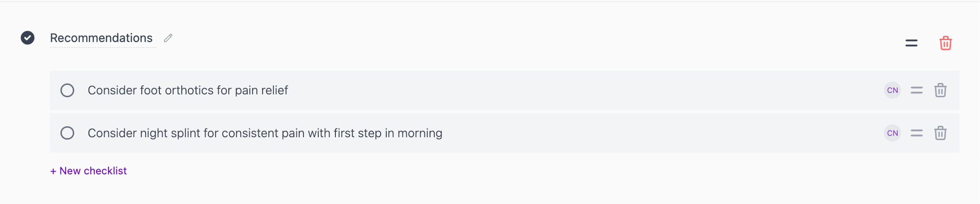Click empty space in the night splint row
Image resolution: width=980 pixels, height=204 pixels.
tap(660, 133)
